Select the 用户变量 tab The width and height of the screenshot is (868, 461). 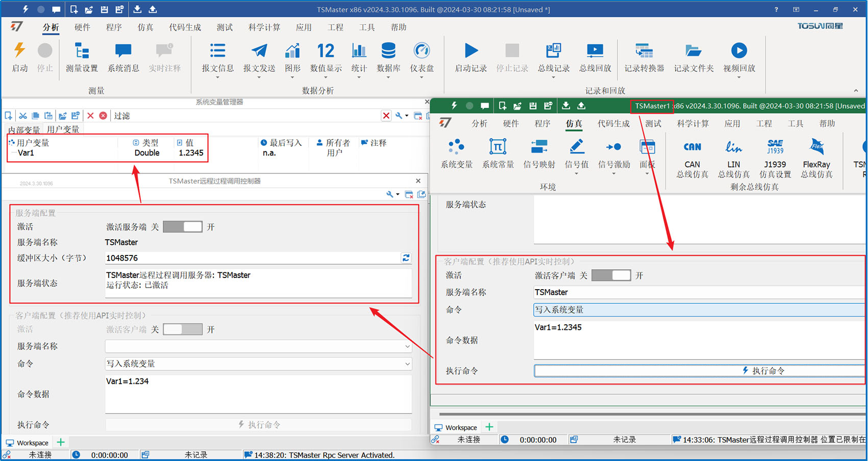(x=63, y=130)
